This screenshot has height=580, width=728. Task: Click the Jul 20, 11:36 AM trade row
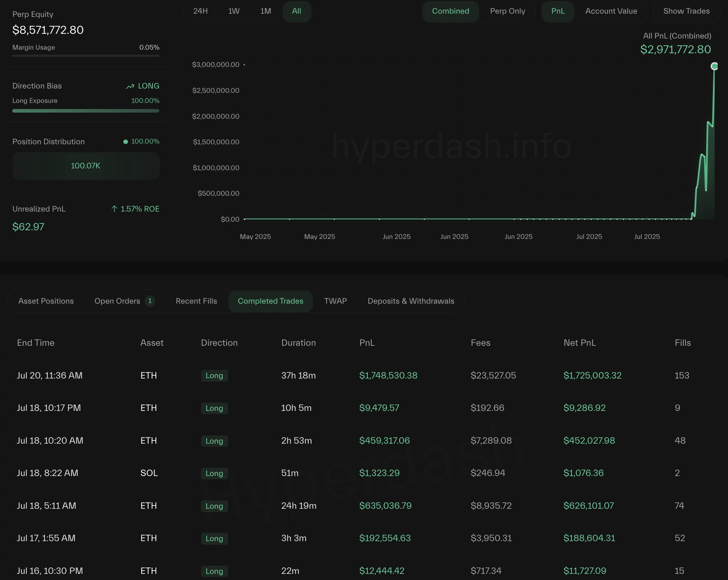click(361, 376)
